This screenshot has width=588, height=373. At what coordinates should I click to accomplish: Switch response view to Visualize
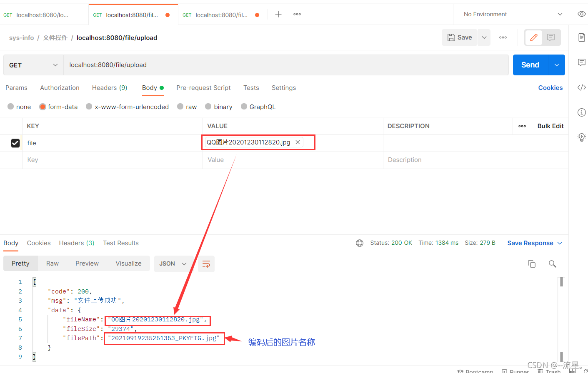click(128, 264)
